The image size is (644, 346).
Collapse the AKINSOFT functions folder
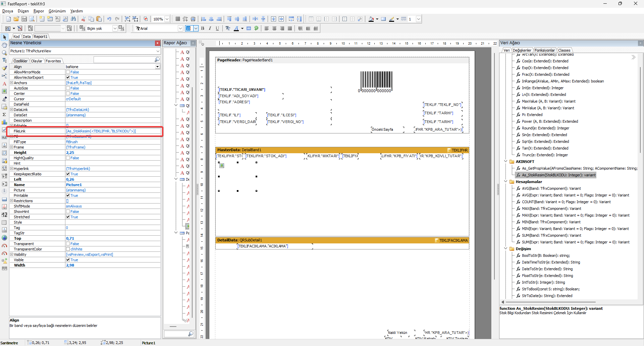click(x=506, y=162)
